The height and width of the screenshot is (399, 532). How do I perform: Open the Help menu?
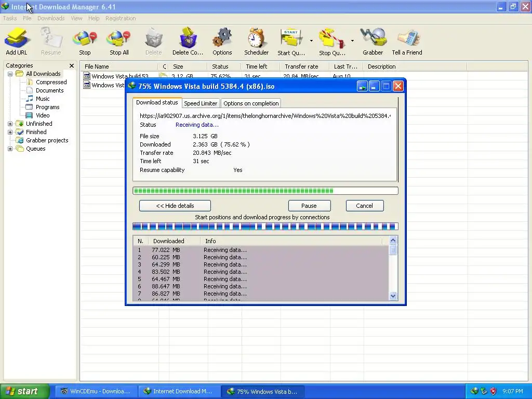94,18
